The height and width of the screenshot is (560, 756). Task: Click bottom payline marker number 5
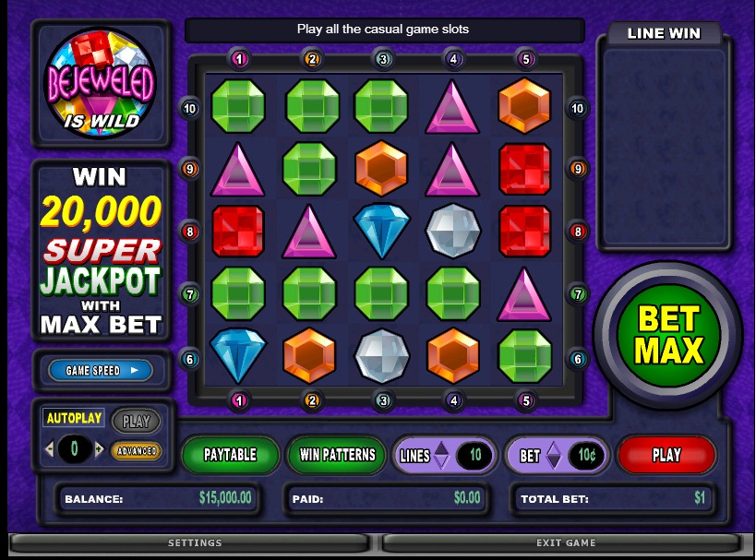click(x=526, y=400)
